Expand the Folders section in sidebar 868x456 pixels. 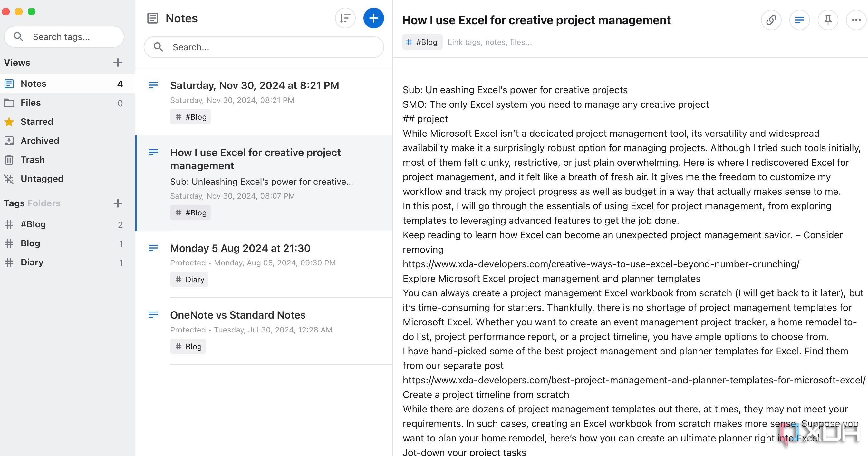click(44, 203)
